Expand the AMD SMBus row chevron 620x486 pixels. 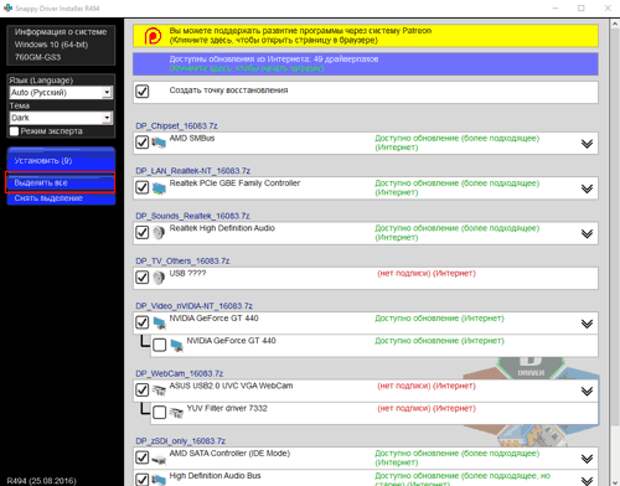587,143
